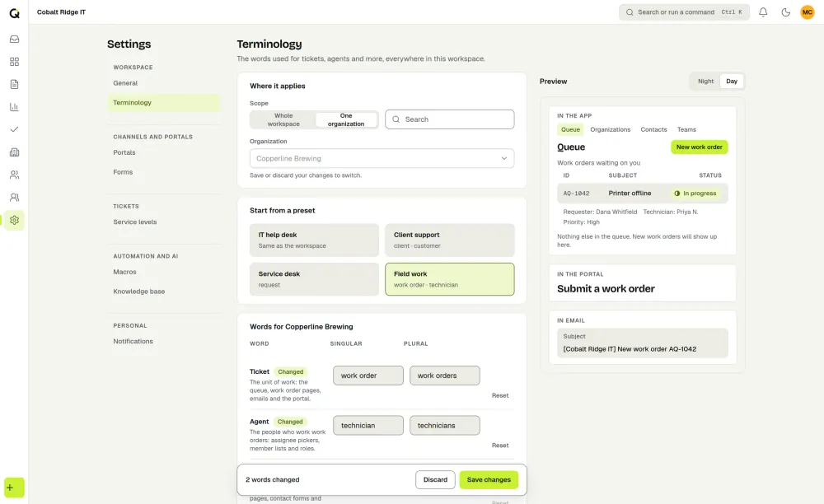This screenshot has height=504, width=824.
Task: Select Organizations tab in preview
Action: [x=610, y=129]
